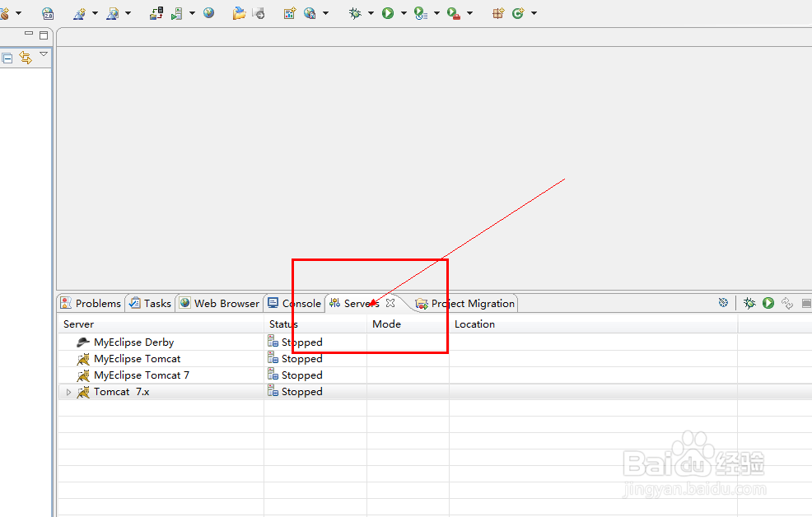Click the gray stop server square icon
This screenshot has width=812, height=517.
[x=806, y=303]
